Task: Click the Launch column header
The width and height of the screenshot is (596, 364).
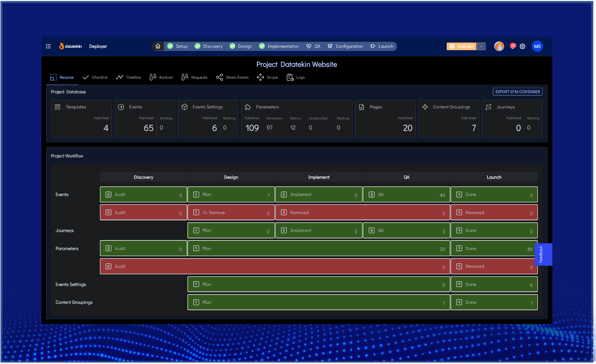Action: tap(494, 177)
